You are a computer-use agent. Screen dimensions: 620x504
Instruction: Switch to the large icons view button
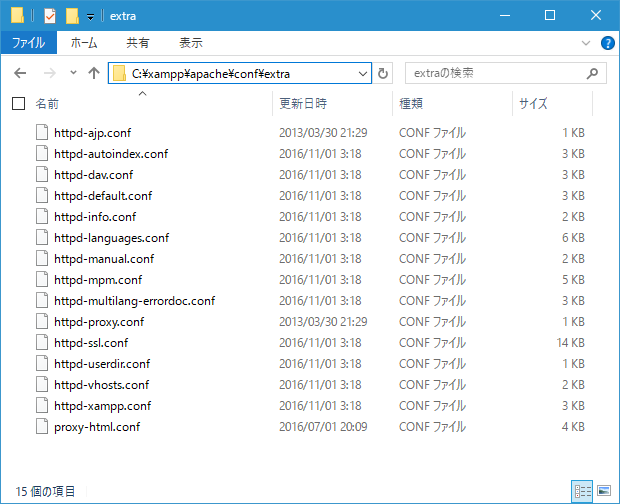pyautogui.click(x=604, y=491)
